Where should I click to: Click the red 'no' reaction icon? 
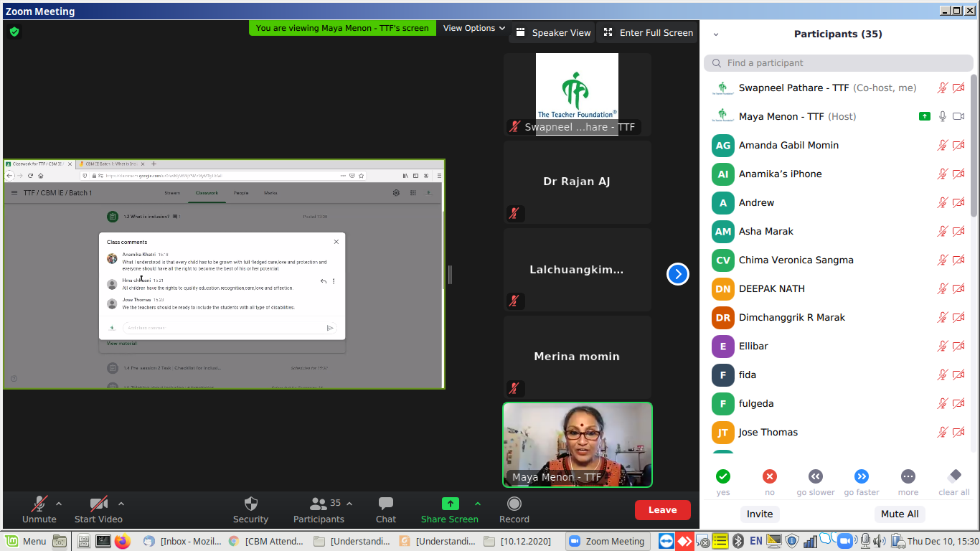(770, 476)
